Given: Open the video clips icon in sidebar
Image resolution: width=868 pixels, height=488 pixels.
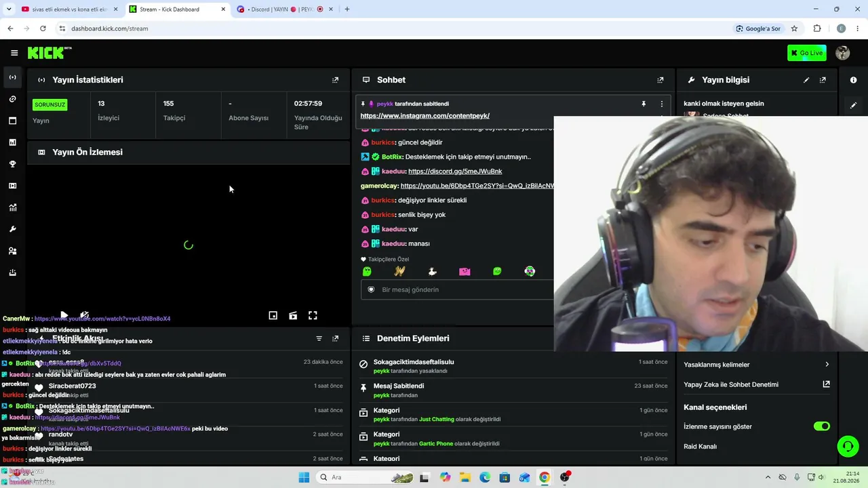Looking at the screenshot, I should click(12, 186).
